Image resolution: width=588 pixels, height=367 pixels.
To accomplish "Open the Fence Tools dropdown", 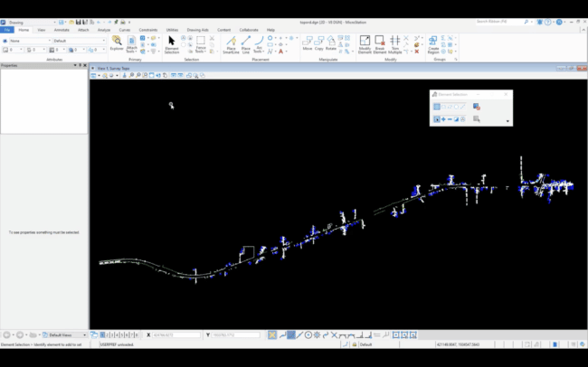I will coord(201,44).
